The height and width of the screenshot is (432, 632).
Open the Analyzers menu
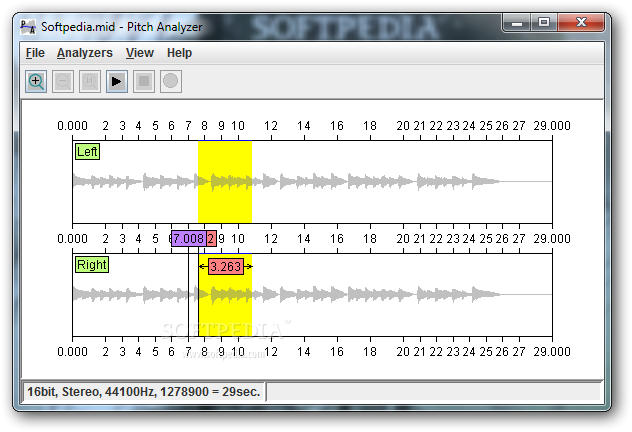(x=85, y=53)
